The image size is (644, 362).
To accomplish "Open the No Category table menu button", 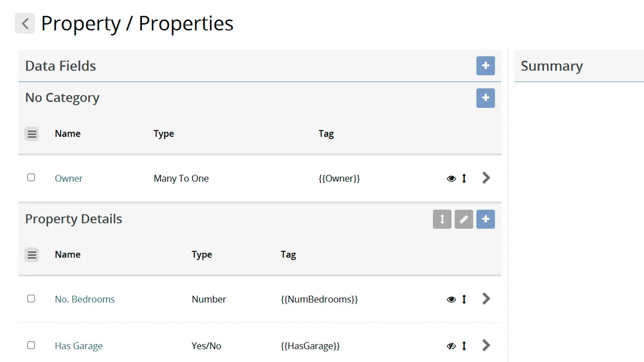I will coord(32,134).
